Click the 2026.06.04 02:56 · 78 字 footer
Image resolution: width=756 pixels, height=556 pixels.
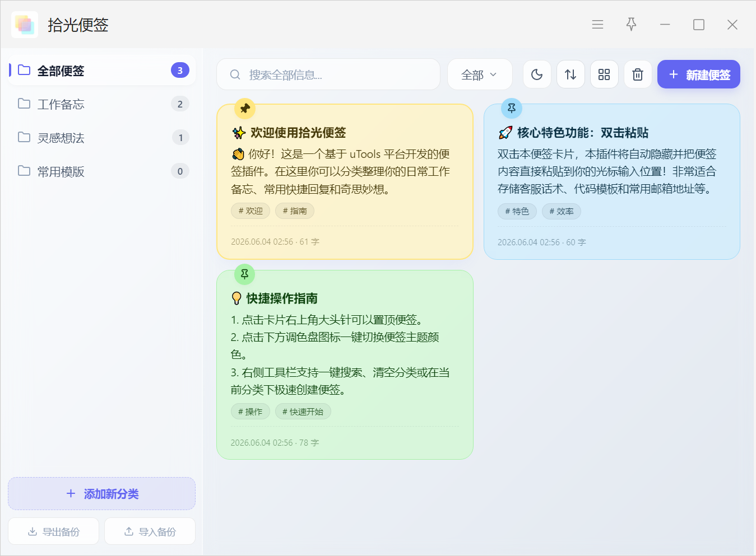point(275,443)
